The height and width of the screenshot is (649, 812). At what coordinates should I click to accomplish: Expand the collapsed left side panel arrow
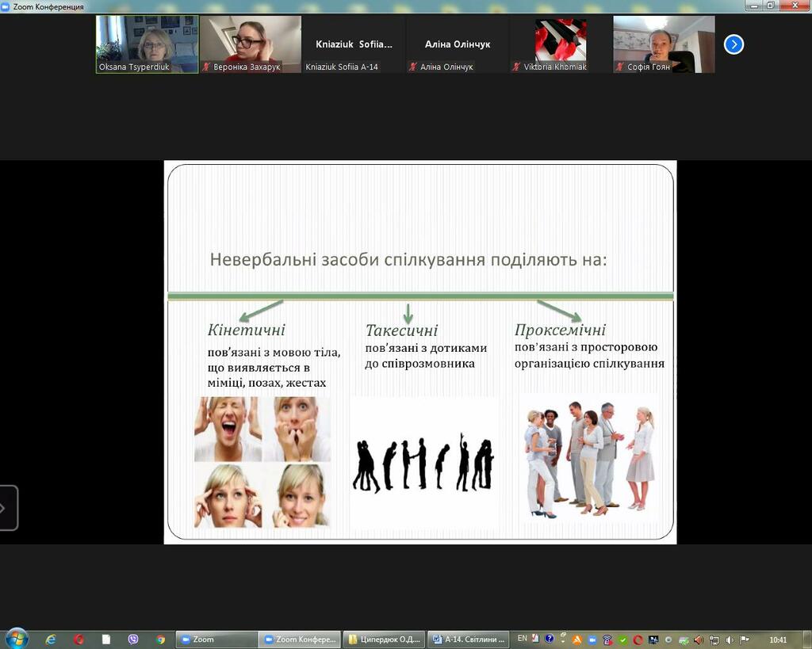coord(7,508)
